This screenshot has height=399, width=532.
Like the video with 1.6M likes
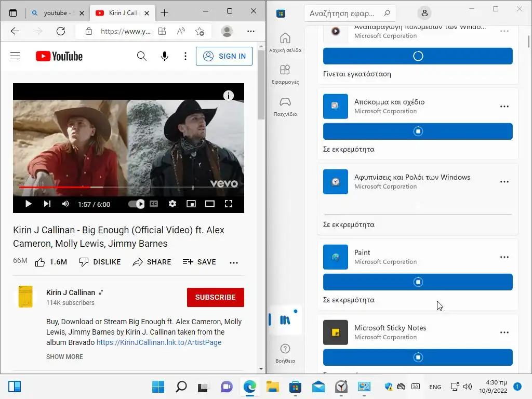(x=51, y=262)
